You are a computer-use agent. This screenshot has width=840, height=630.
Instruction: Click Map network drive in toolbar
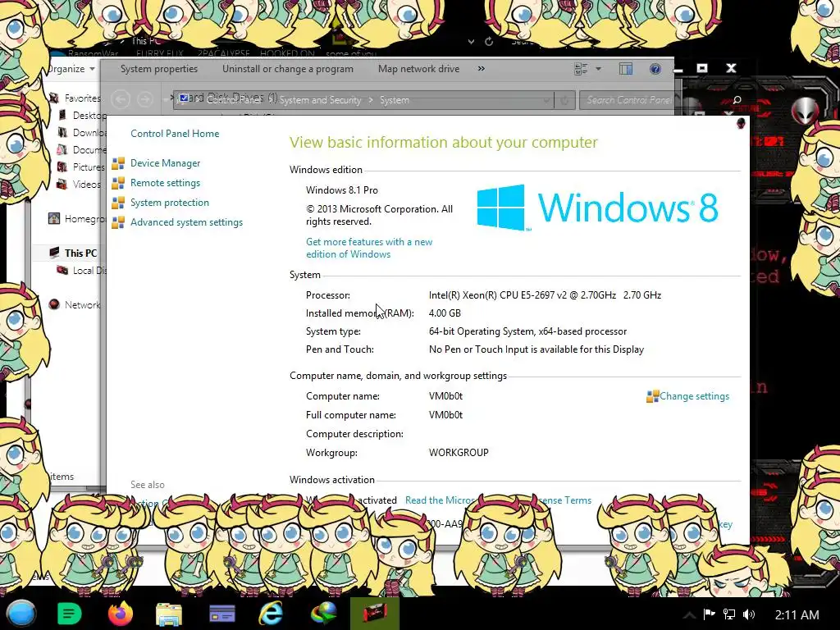[x=418, y=69]
